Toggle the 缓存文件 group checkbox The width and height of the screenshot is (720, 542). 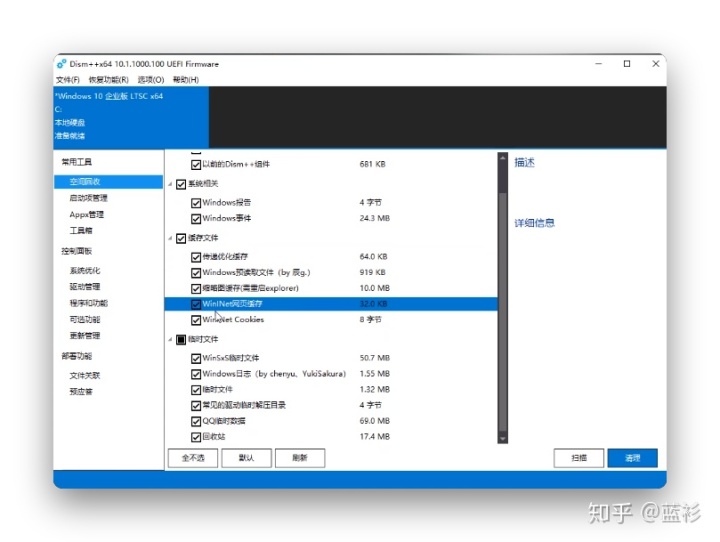181,238
